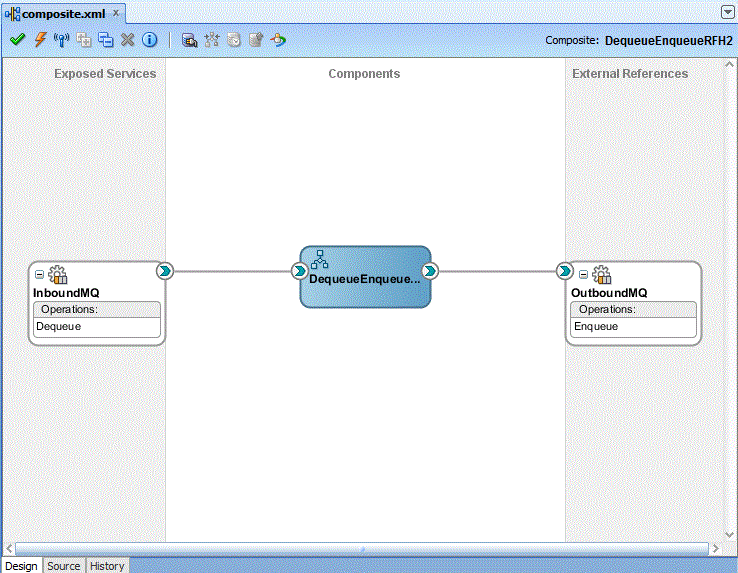
Task: Select the Design tab
Action: [x=21, y=566]
